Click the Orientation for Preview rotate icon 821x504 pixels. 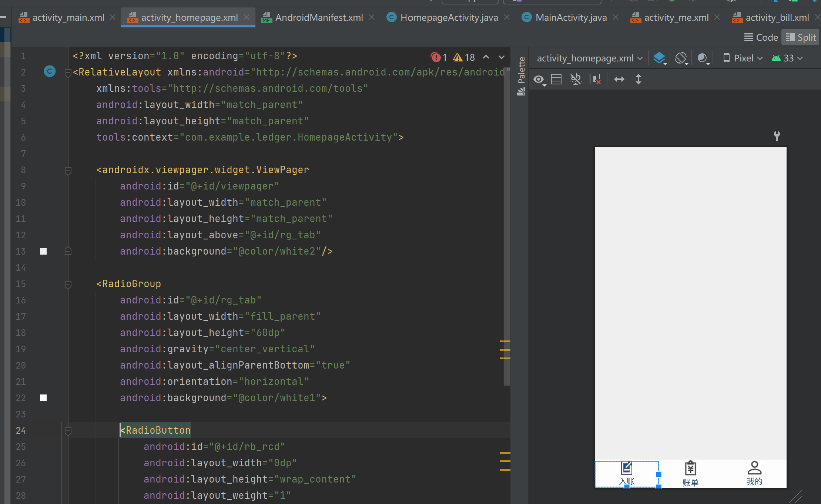click(x=681, y=58)
